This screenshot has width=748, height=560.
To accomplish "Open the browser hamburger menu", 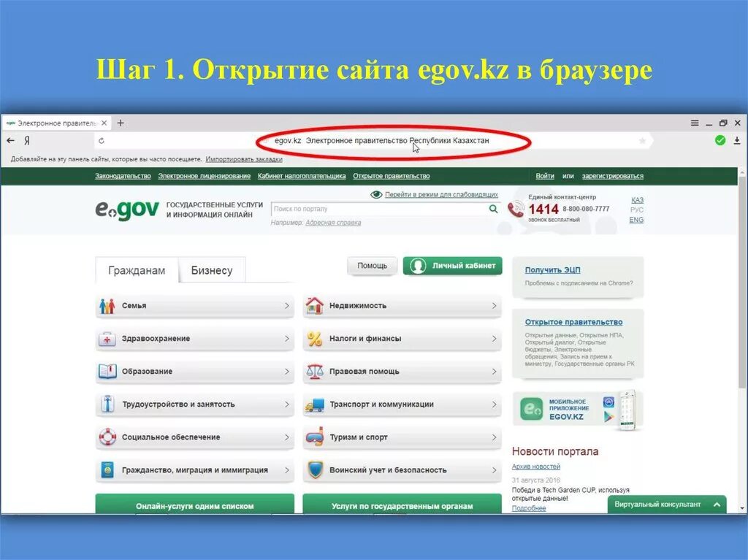I will pos(695,123).
